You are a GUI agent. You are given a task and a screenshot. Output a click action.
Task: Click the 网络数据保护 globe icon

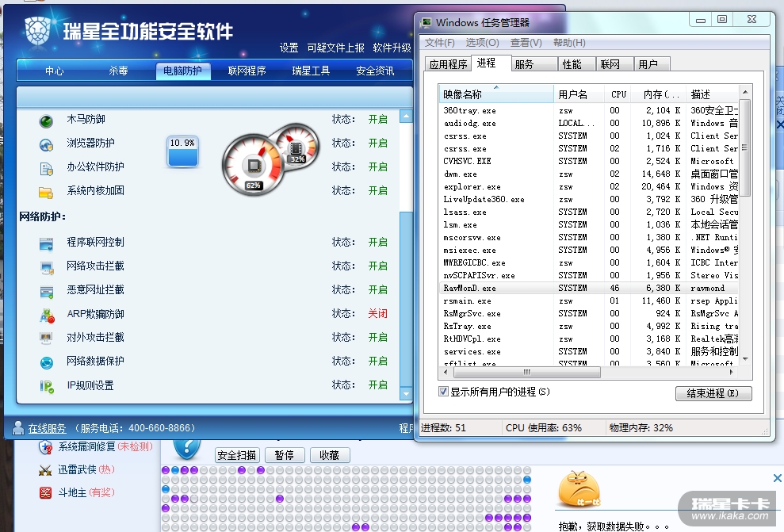(x=47, y=362)
